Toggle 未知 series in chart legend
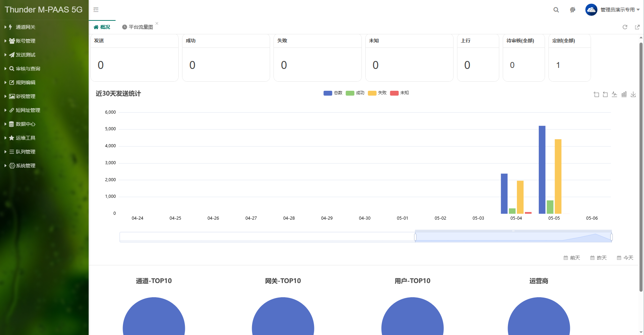This screenshot has width=644, height=335. [399, 93]
